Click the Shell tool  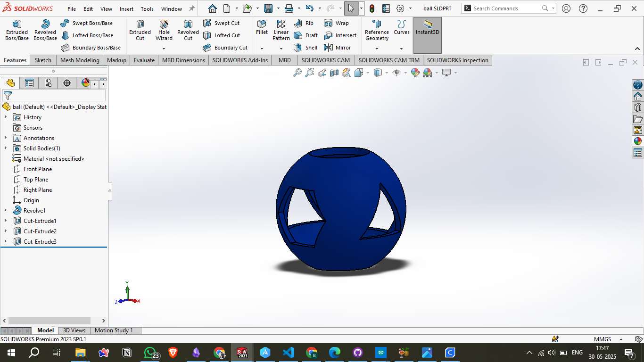click(x=305, y=48)
